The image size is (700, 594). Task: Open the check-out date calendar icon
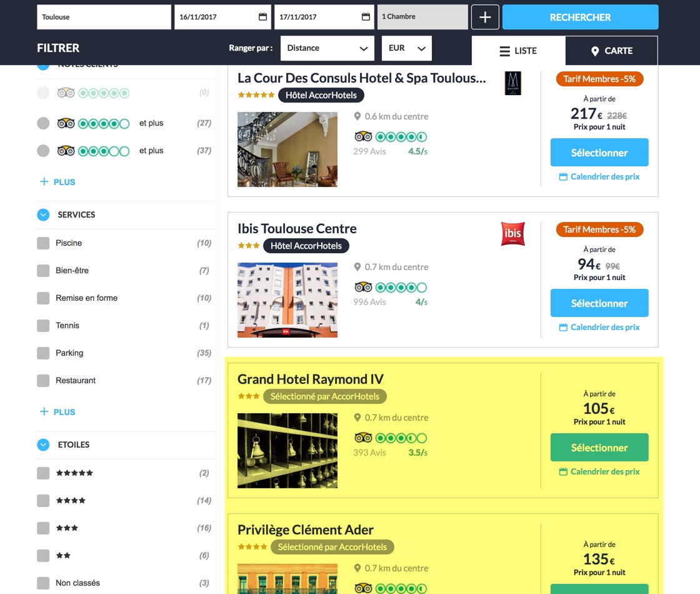tap(366, 16)
